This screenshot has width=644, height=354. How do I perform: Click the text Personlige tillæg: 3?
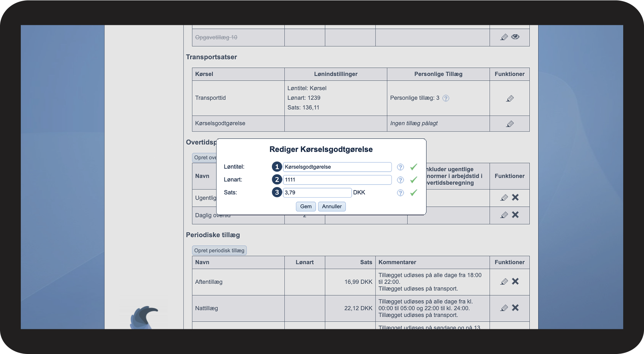415,98
